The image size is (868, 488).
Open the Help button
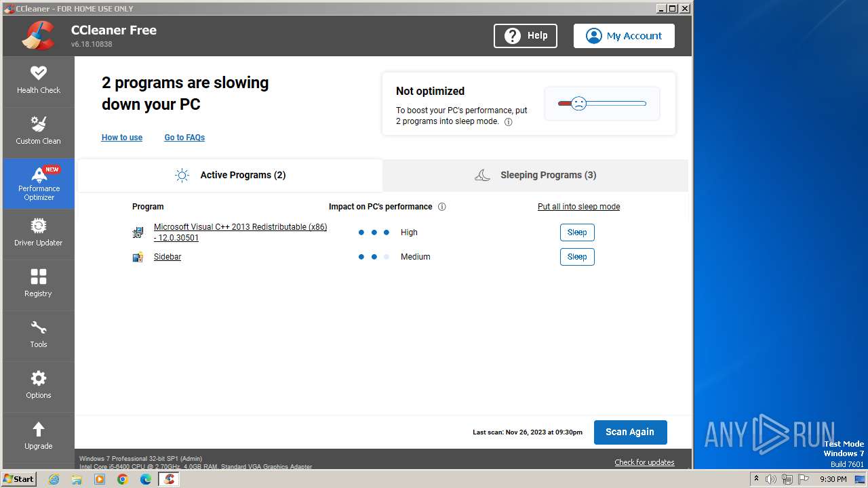526,36
